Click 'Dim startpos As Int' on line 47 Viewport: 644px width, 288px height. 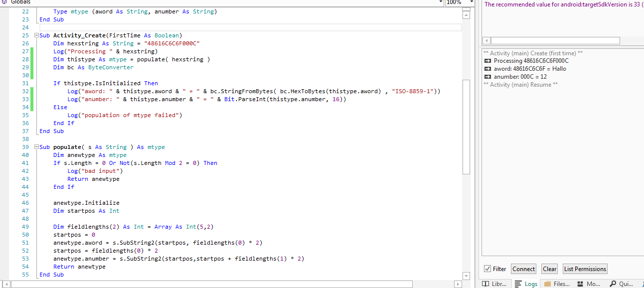click(86, 211)
